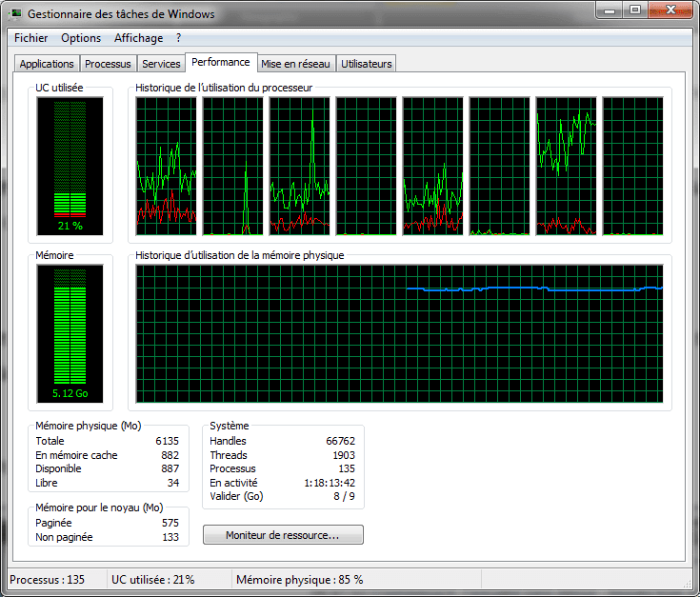The height and width of the screenshot is (597, 700).
Task: Click the Mémoire 5.12 Go gauge
Action: pyautogui.click(x=70, y=334)
